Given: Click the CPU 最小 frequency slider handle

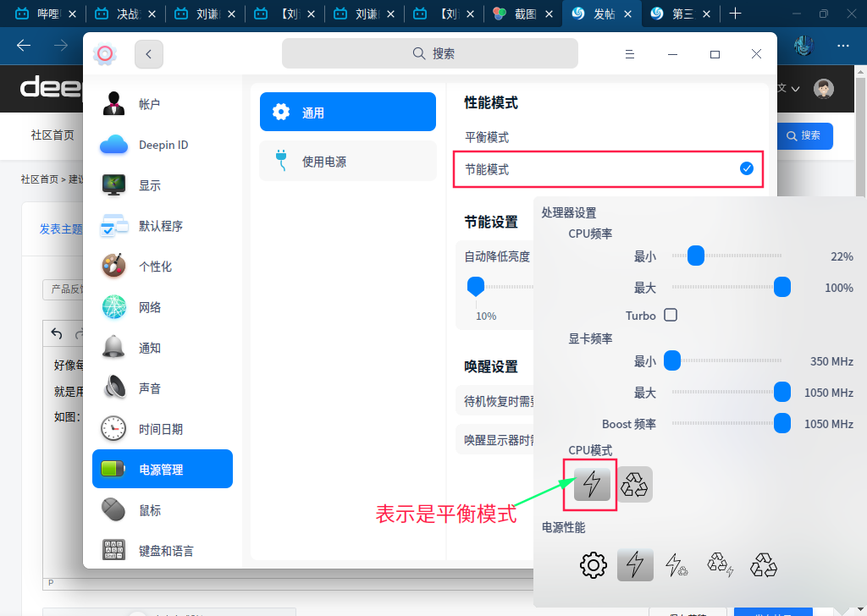Looking at the screenshot, I should click(696, 256).
